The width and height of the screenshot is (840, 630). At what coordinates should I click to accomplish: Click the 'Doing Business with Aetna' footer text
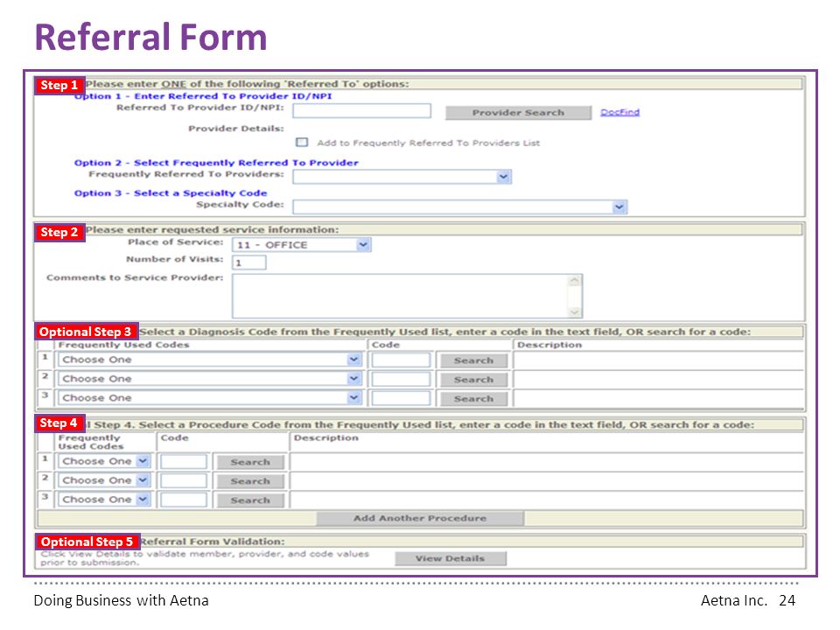tap(121, 600)
